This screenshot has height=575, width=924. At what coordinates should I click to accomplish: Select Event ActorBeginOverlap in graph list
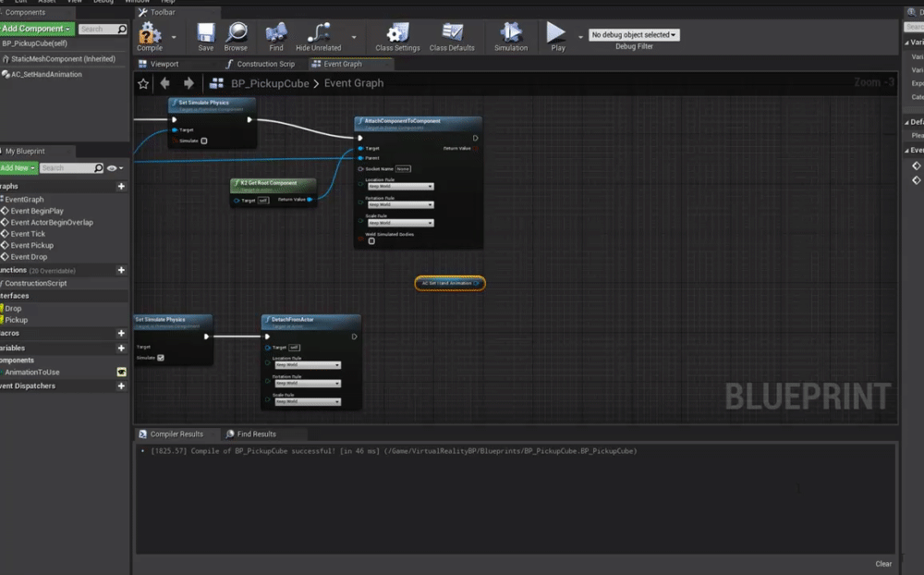[52, 223]
